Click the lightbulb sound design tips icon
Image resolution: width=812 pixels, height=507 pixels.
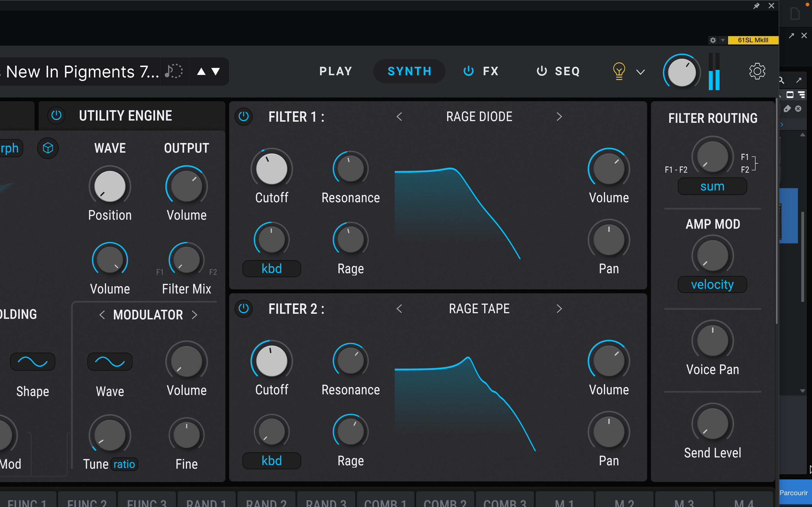619,72
